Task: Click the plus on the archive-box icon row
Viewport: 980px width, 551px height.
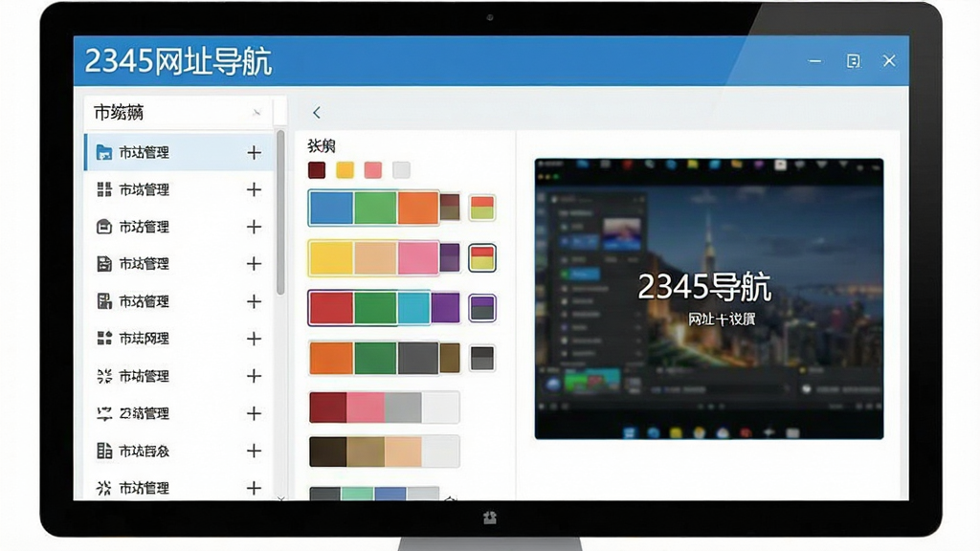Action: tap(254, 227)
